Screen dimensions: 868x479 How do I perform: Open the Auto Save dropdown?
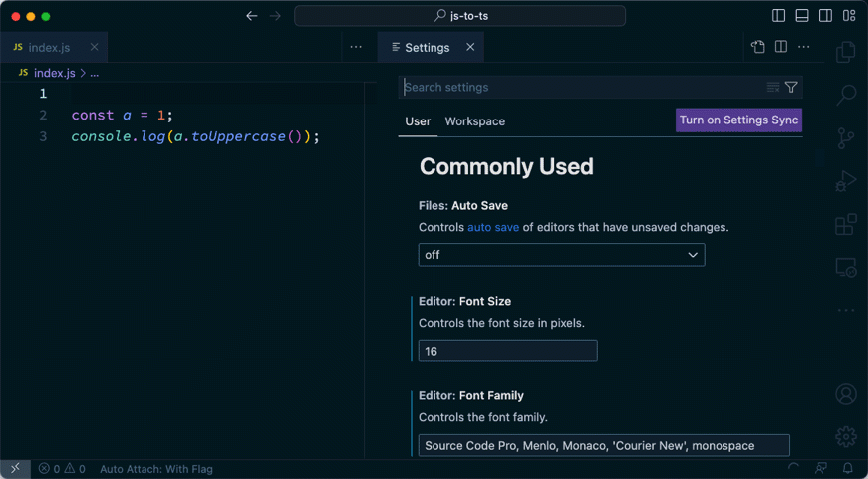click(x=561, y=255)
